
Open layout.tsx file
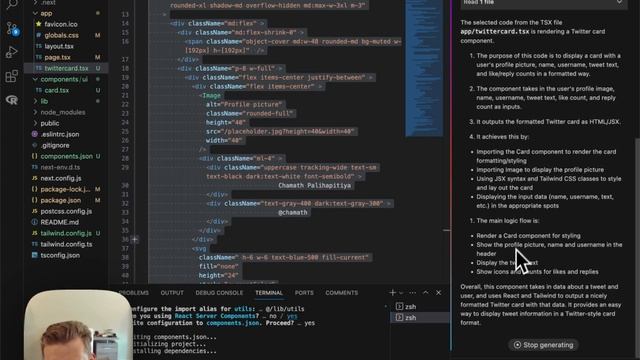(59, 46)
